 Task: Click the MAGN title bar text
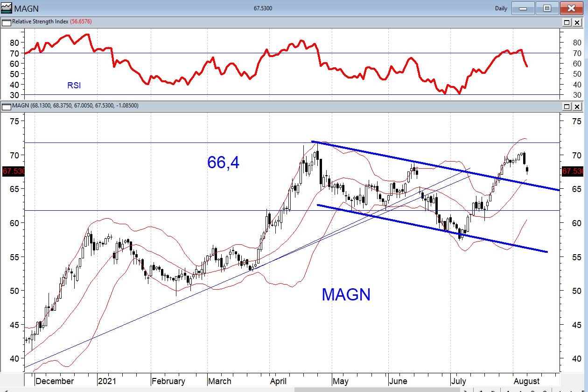[27, 8]
